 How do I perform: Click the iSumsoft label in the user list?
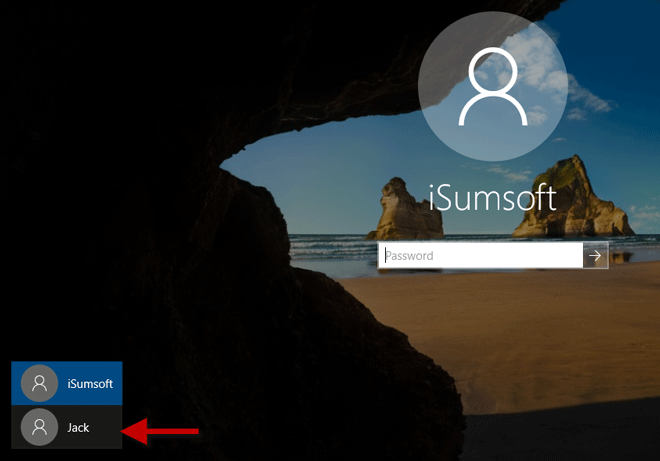pyautogui.click(x=90, y=384)
